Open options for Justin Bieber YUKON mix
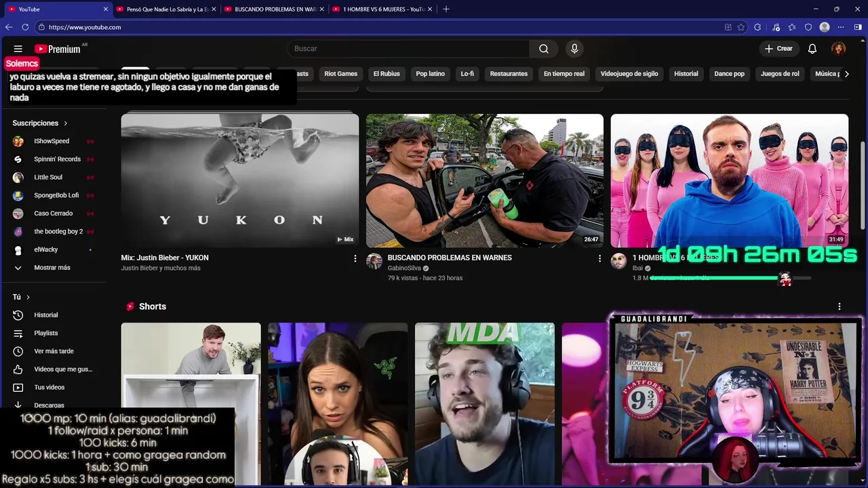Image resolution: width=868 pixels, height=488 pixels. point(355,258)
